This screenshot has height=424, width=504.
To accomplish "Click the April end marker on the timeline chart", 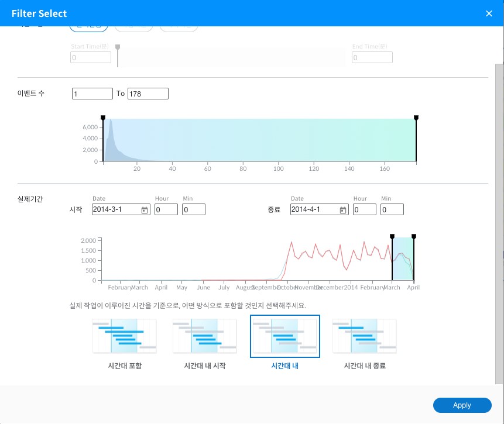I will click(x=414, y=237).
